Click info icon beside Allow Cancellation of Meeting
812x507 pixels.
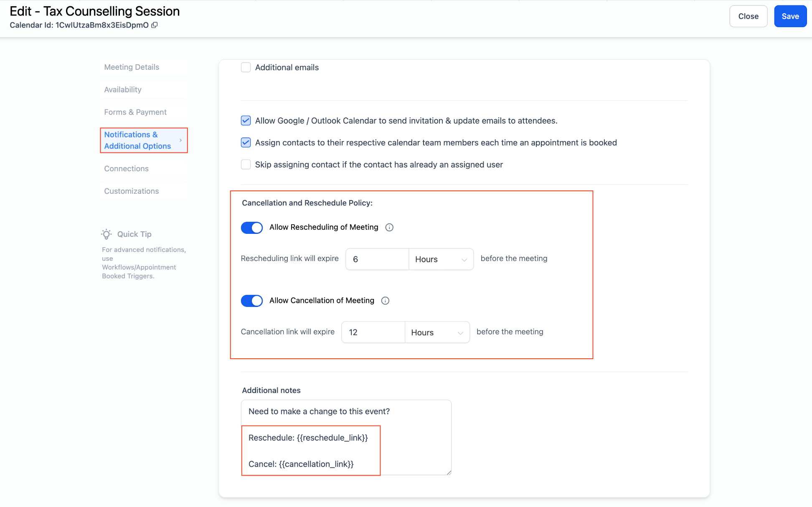(385, 301)
